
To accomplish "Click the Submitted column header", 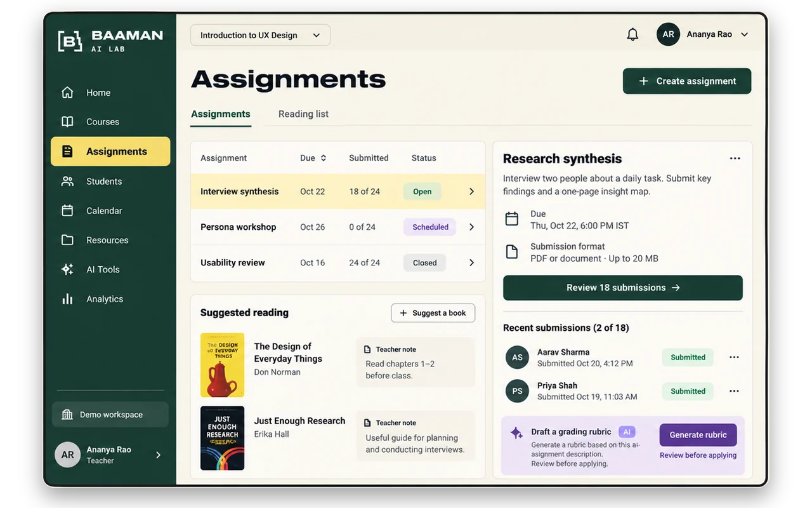I will point(369,158).
